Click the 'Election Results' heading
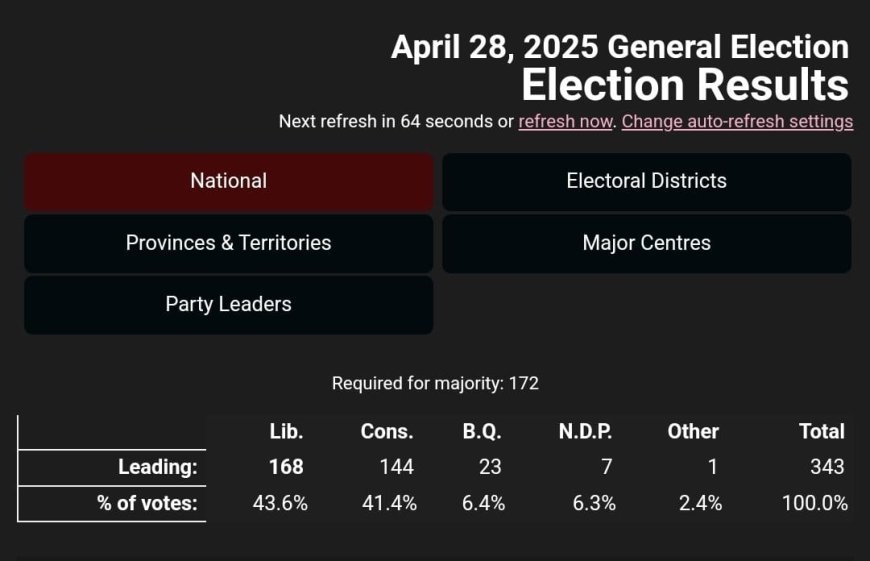Image resolution: width=870 pixels, height=561 pixels. click(x=685, y=85)
